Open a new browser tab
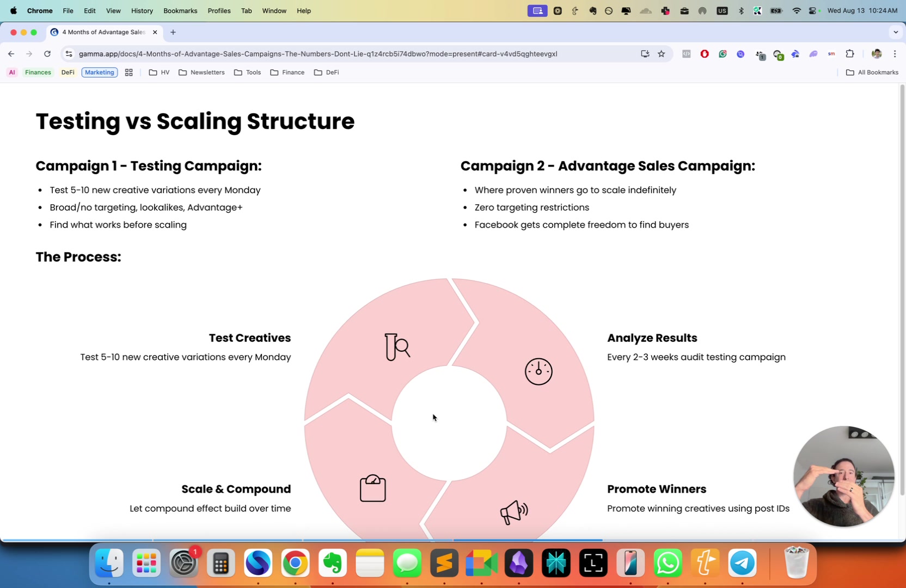 [173, 32]
